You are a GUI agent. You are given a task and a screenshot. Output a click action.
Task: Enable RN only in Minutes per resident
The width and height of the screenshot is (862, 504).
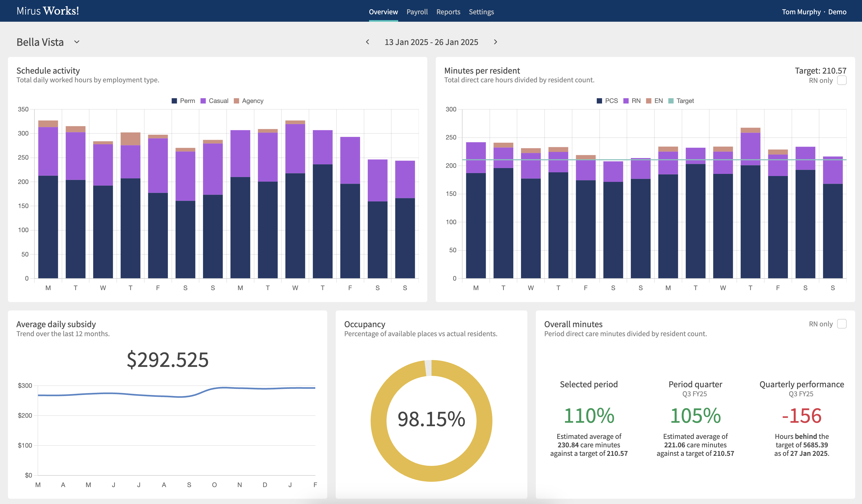[x=842, y=80]
